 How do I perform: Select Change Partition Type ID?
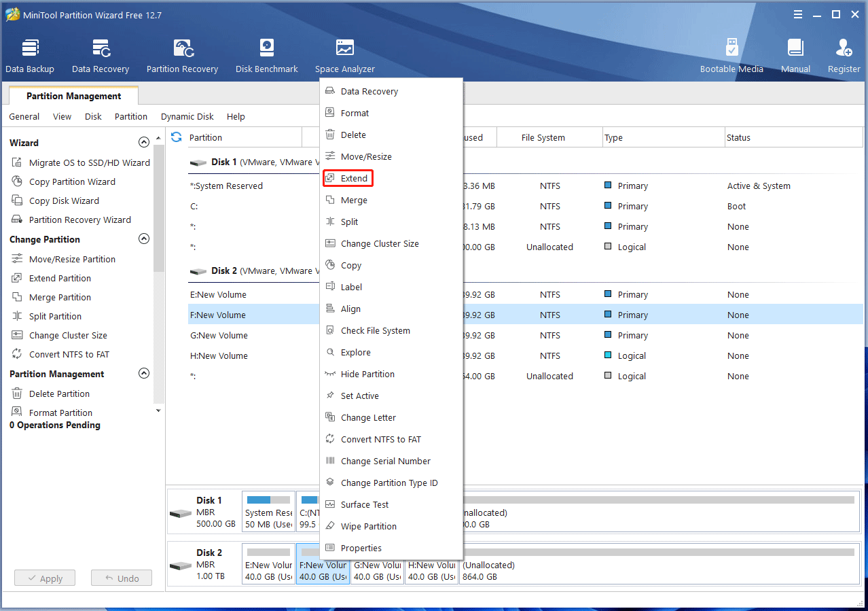tap(391, 483)
